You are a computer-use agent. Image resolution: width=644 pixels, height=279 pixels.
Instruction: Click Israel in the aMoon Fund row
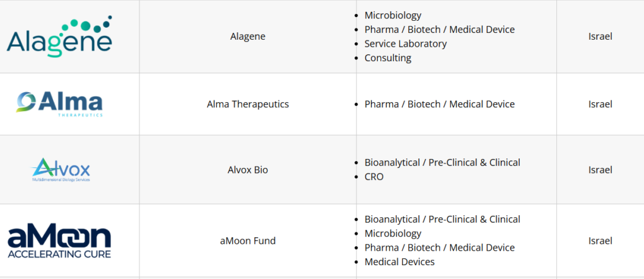(x=600, y=240)
